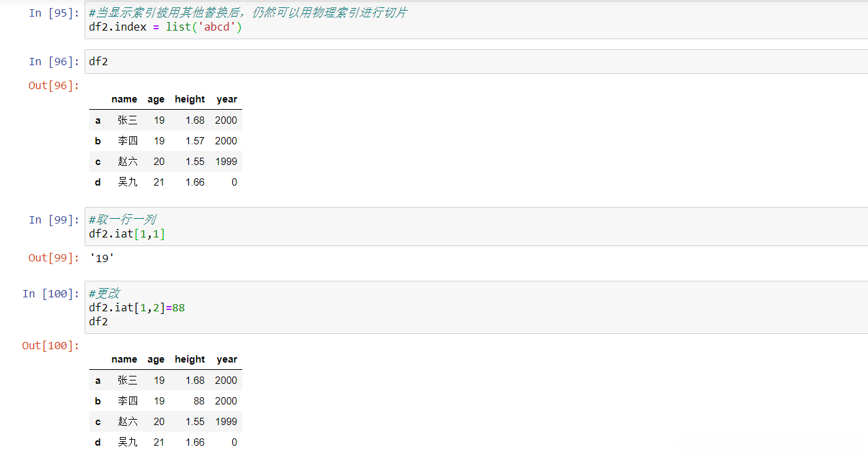This screenshot has height=459, width=868.
Task: Click the 'age' header in Out[96] table
Action: (156, 99)
